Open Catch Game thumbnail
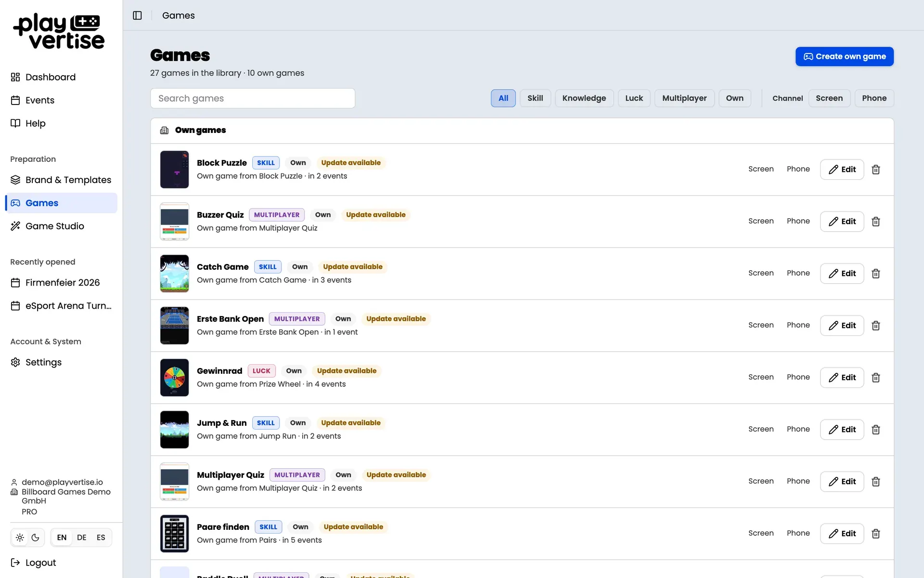The width and height of the screenshot is (924, 578). (x=174, y=274)
